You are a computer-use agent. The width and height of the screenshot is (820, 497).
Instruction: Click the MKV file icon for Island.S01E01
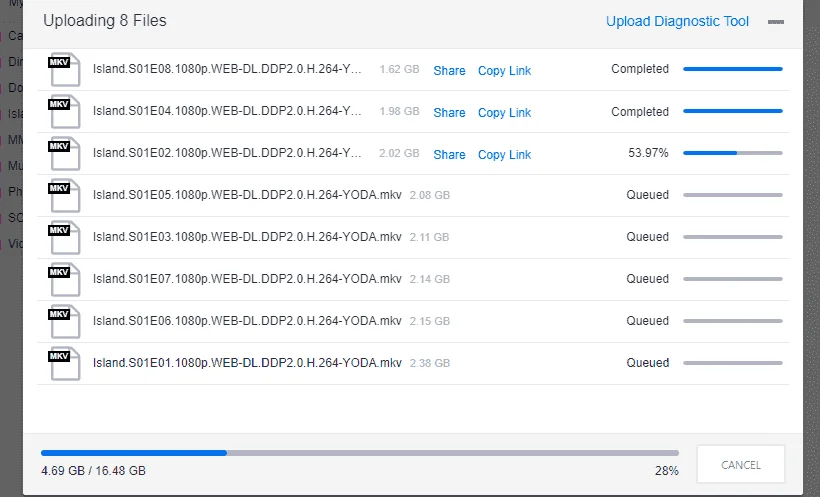click(64, 363)
